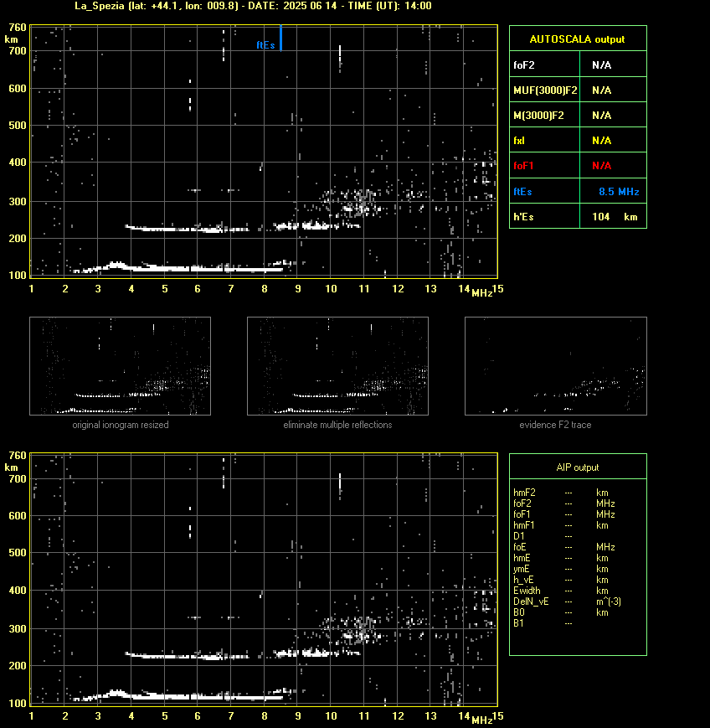Screen dimensions: 710x728
Task: Select the ymE entry in AIP output
Action: pos(521,569)
